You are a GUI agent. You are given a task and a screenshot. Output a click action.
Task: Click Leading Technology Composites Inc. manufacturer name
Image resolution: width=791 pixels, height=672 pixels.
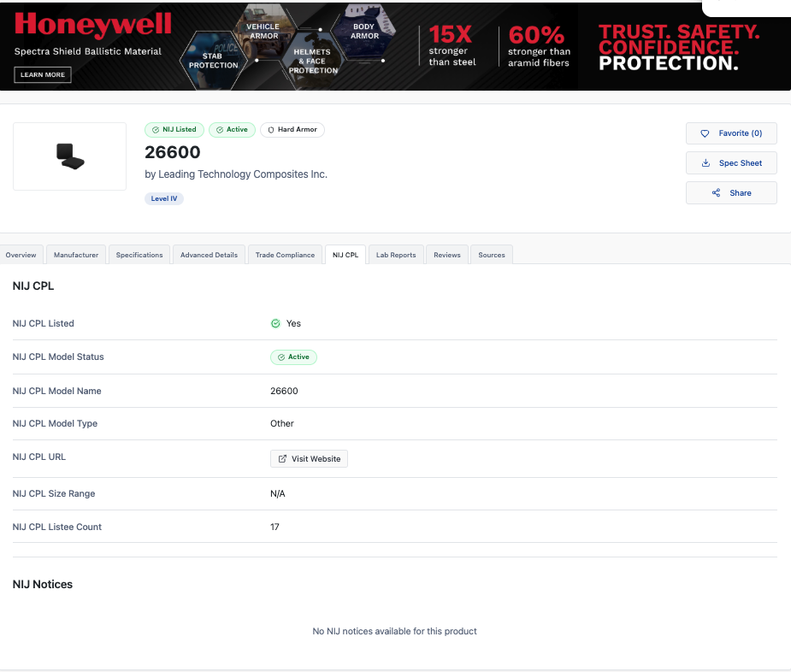243,174
